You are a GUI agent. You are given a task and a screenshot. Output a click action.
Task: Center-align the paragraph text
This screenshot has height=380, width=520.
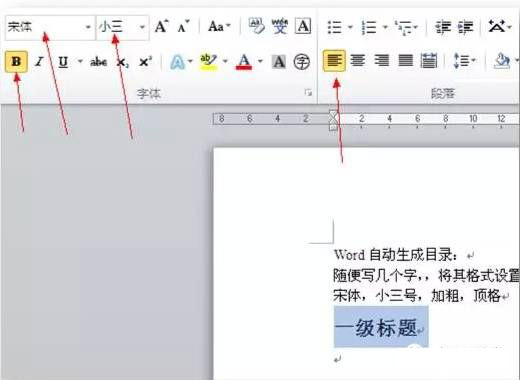click(358, 61)
